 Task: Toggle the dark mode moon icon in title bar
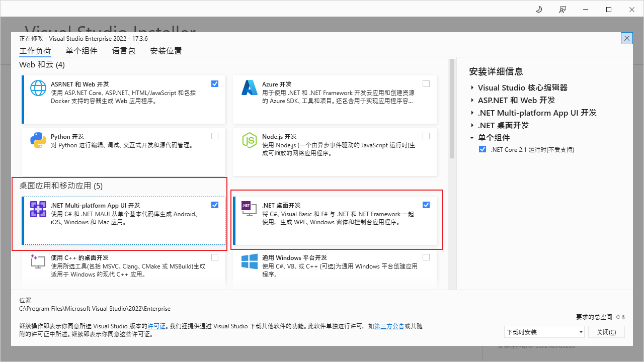539,10
